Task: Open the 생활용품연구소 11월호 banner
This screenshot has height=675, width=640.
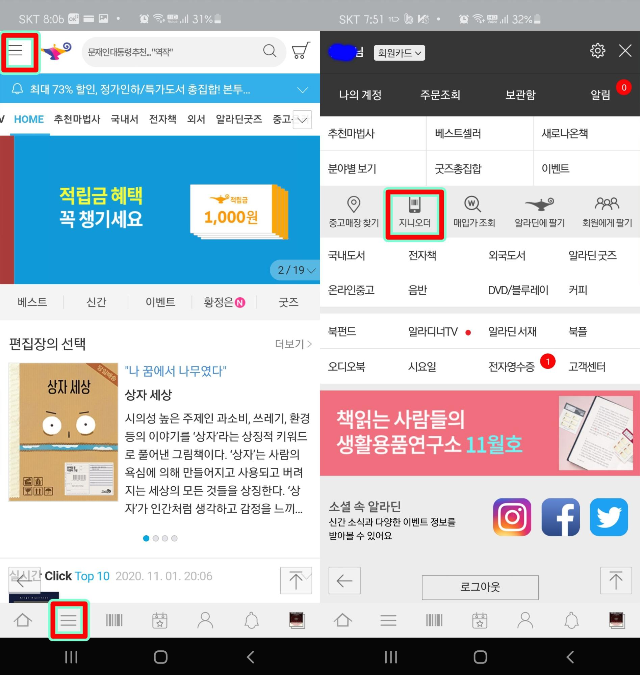Action: (x=480, y=433)
